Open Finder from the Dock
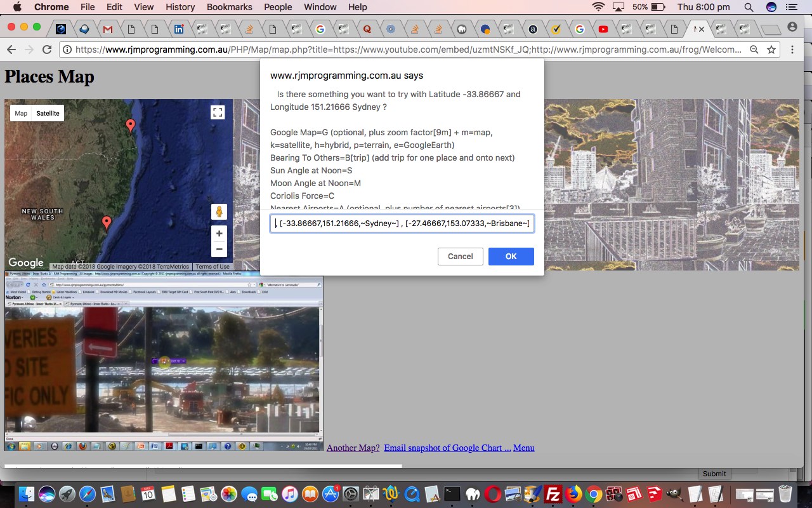812x508 pixels. (x=27, y=494)
